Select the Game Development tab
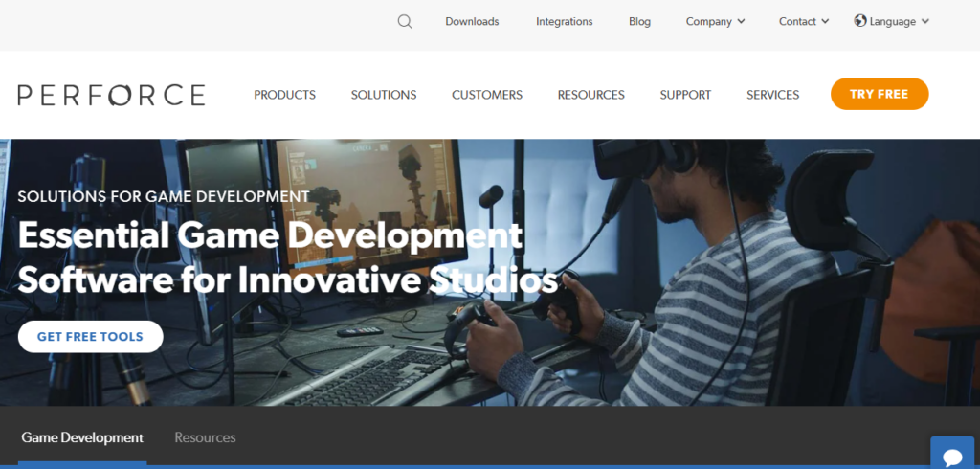Image resolution: width=980 pixels, height=469 pixels. 82,437
